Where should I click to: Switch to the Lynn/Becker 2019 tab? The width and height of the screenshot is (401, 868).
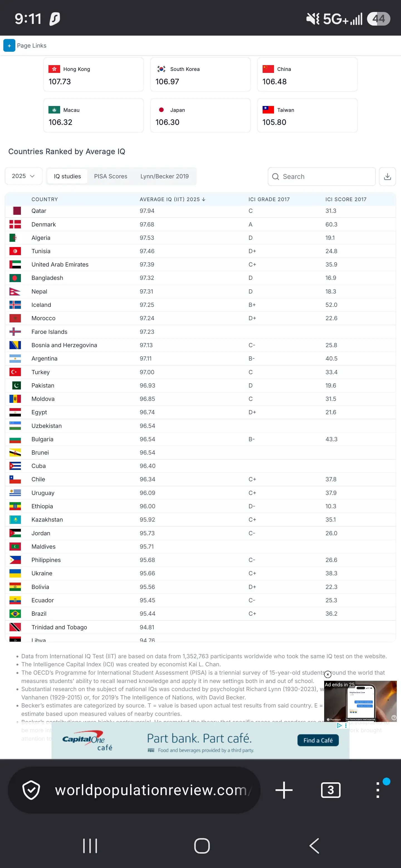coord(164,176)
